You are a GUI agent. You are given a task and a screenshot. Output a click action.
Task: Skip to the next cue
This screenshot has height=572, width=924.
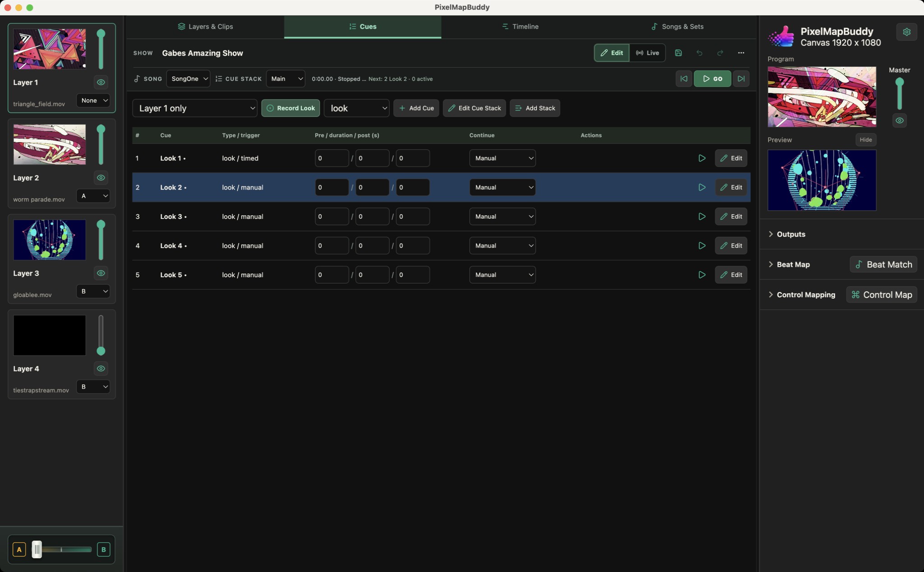741,78
